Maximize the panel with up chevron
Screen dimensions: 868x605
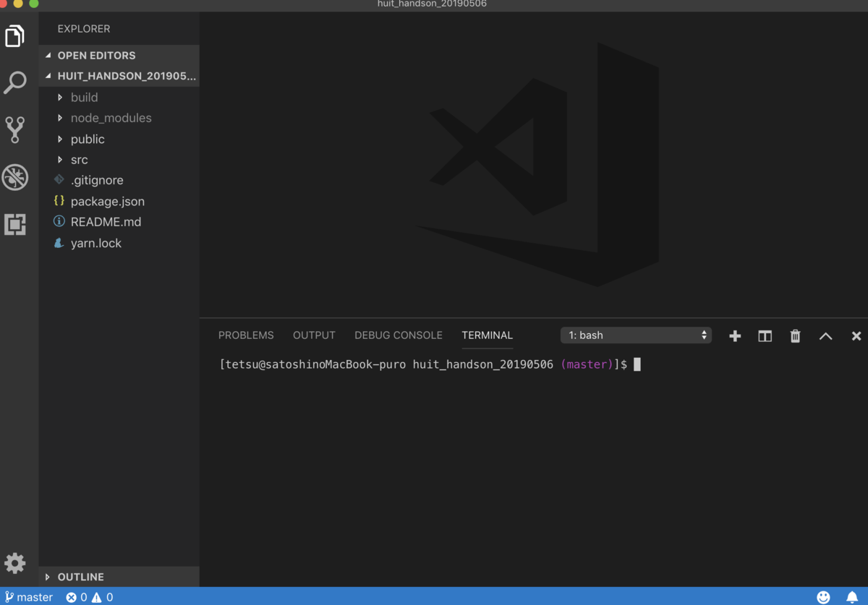tap(825, 336)
